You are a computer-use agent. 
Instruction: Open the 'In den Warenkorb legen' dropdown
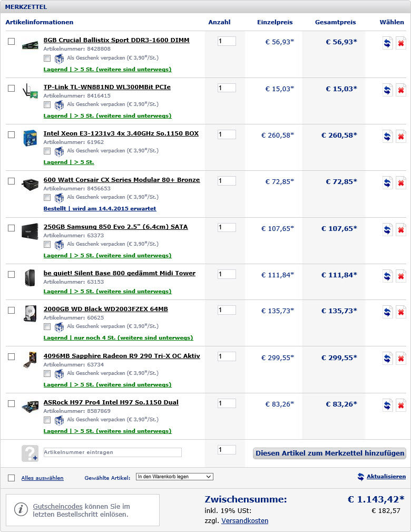coord(174,477)
